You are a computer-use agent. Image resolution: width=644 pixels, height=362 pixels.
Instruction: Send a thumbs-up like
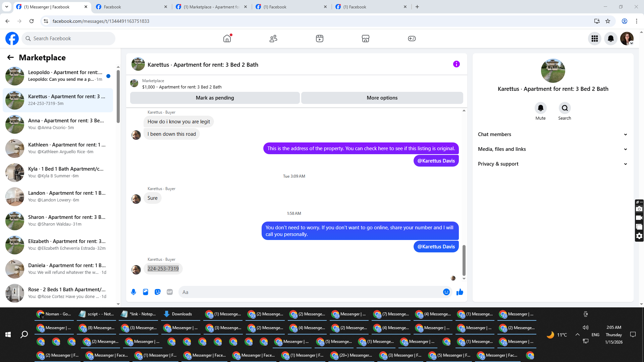[x=460, y=292]
